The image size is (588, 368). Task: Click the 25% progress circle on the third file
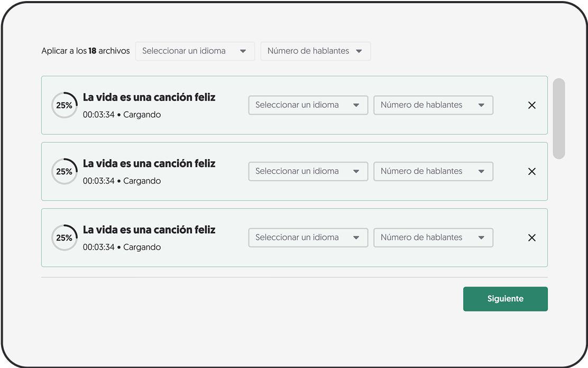click(64, 237)
